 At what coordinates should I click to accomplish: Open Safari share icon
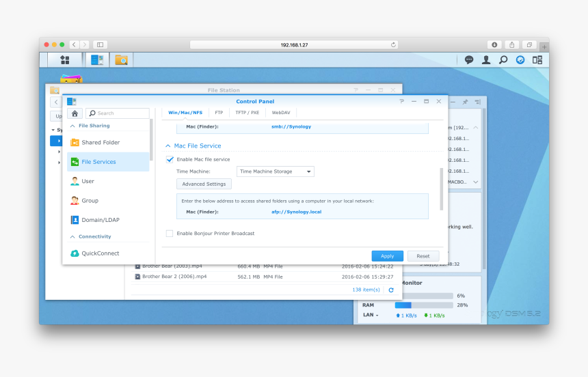512,44
